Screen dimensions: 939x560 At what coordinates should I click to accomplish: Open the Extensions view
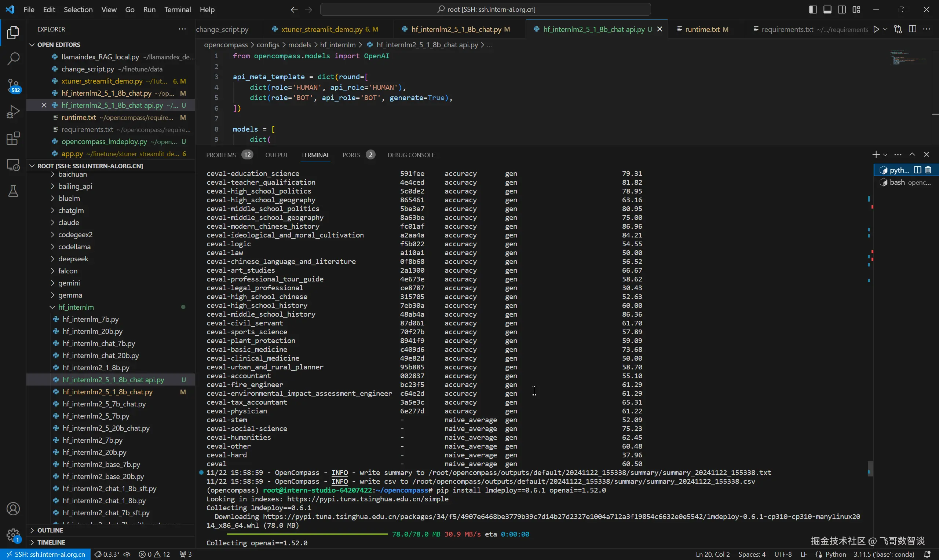click(x=13, y=139)
